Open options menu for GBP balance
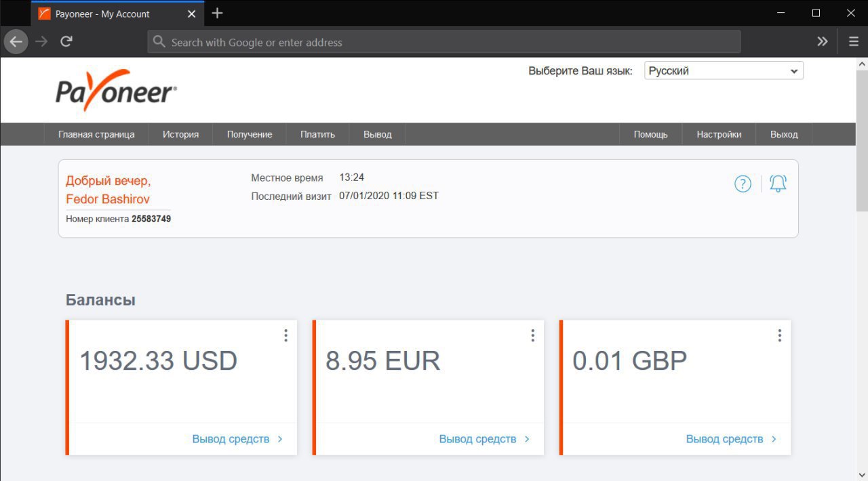The width and height of the screenshot is (868, 481). (x=779, y=335)
